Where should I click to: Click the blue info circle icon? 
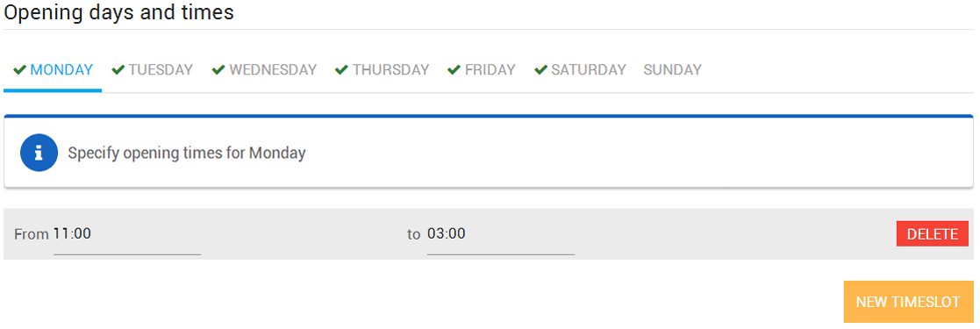point(39,153)
